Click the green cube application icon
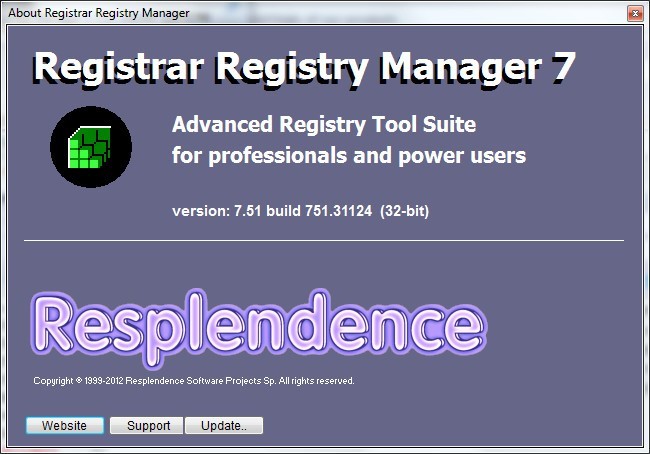 click(x=91, y=151)
